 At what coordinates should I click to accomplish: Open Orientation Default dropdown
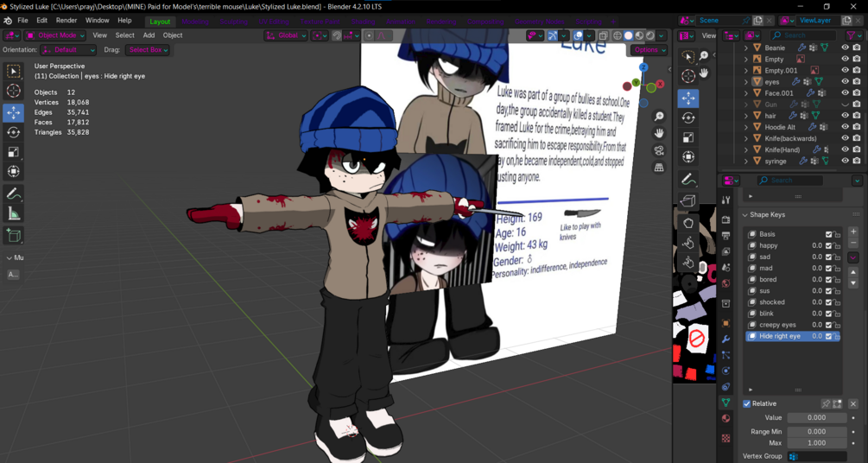tap(68, 50)
